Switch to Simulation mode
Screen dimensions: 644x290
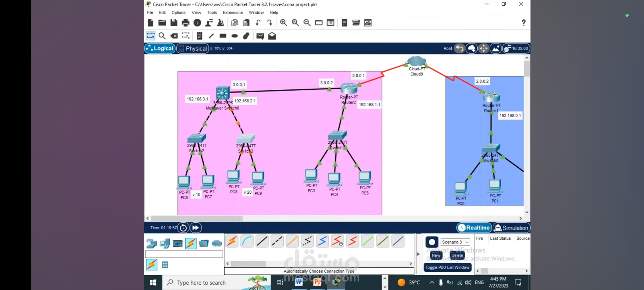coord(511,228)
